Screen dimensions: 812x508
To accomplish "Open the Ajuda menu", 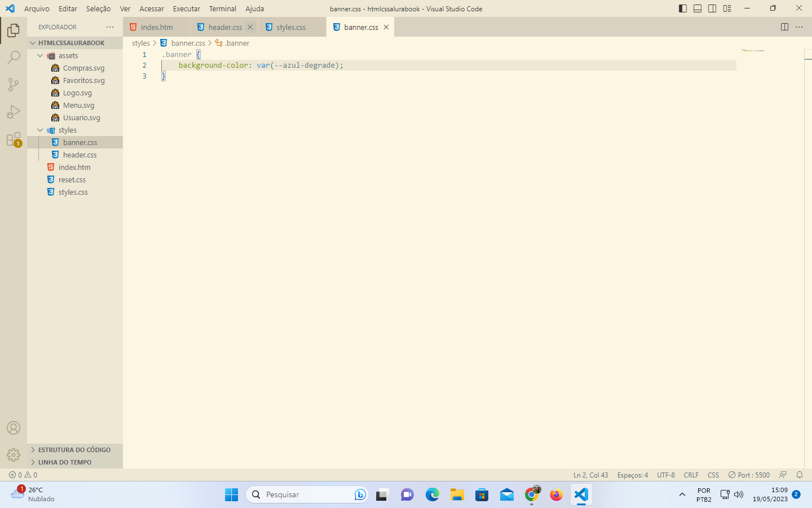I will tap(254, 8).
